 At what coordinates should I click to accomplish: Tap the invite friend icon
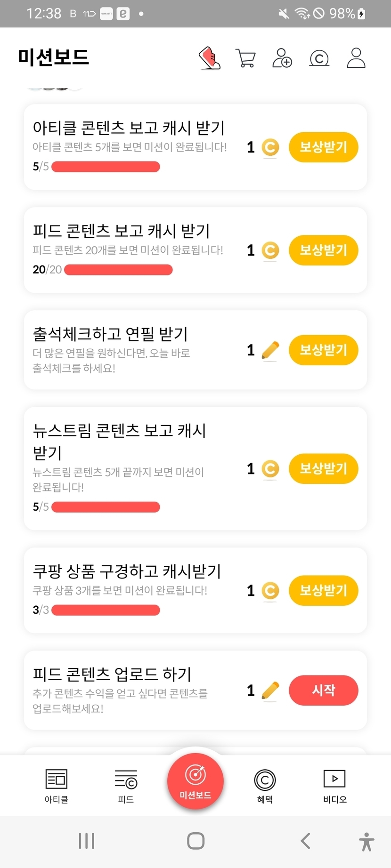click(x=282, y=58)
